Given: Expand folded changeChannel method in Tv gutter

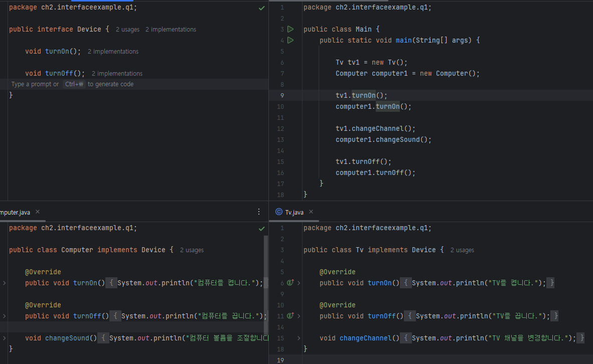Looking at the screenshot, I should 299,338.
